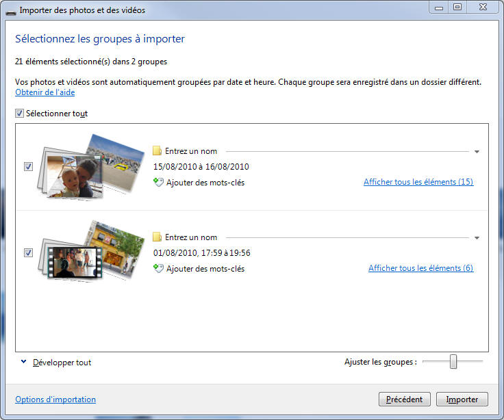Click the Importer button
The width and height of the screenshot is (504, 420).
[x=462, y=399]
